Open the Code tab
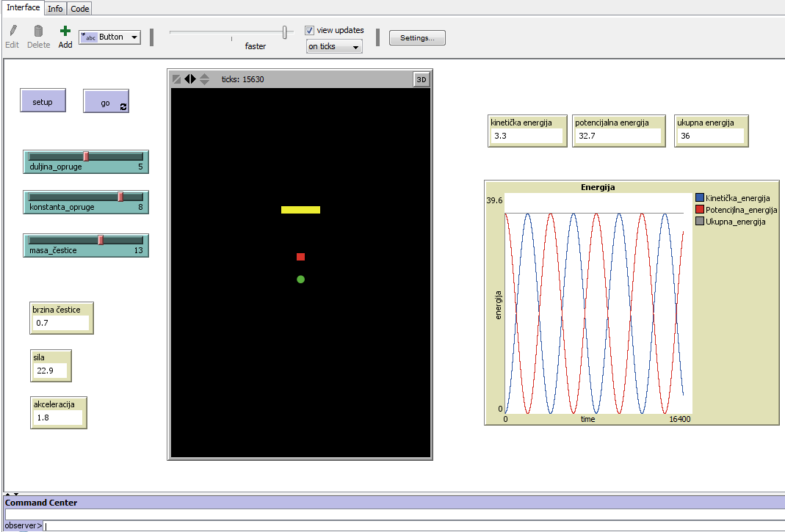Viewport: 785px width, 532px height. point(80,9)
